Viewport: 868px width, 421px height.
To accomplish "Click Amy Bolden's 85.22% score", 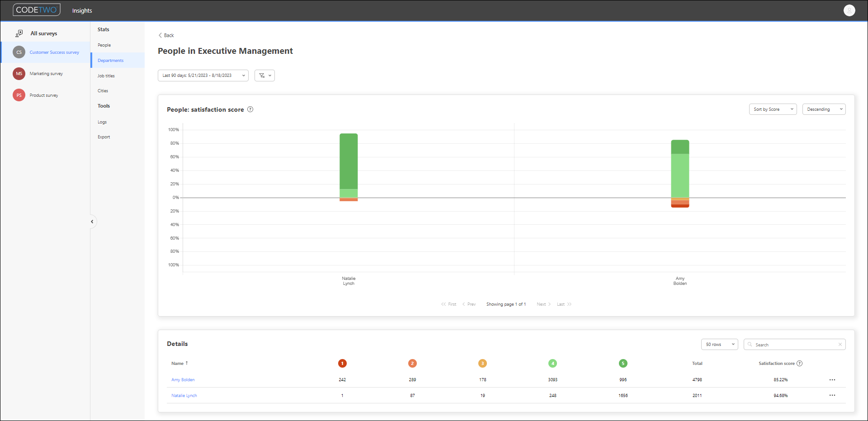I will point(780,380).
